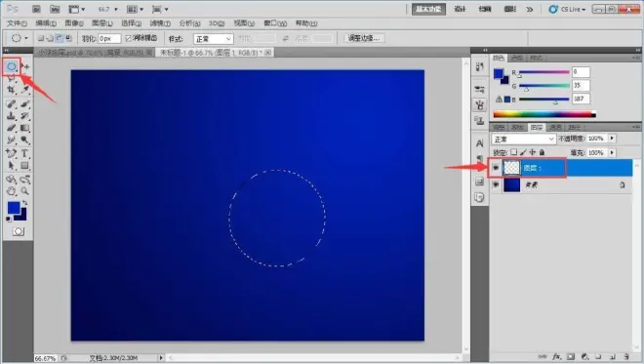Open the 滤镜 (Filter) menu

point(160,23)
